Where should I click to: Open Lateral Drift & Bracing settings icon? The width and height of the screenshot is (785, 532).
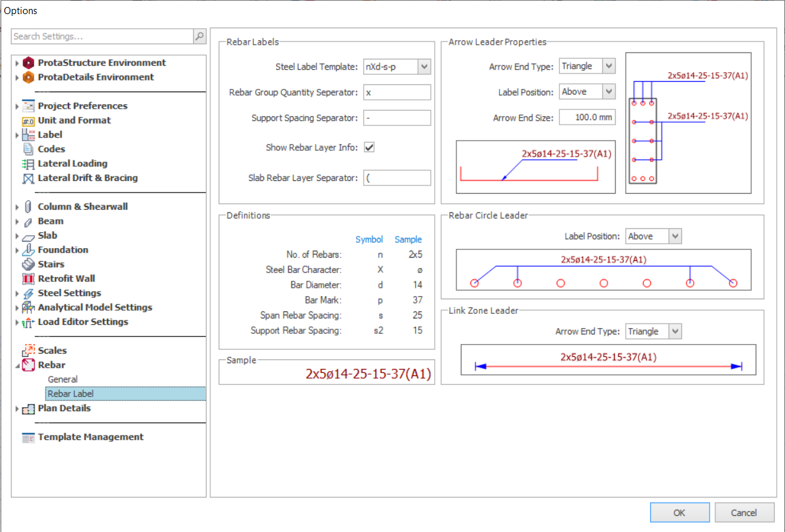coord(28,178)
